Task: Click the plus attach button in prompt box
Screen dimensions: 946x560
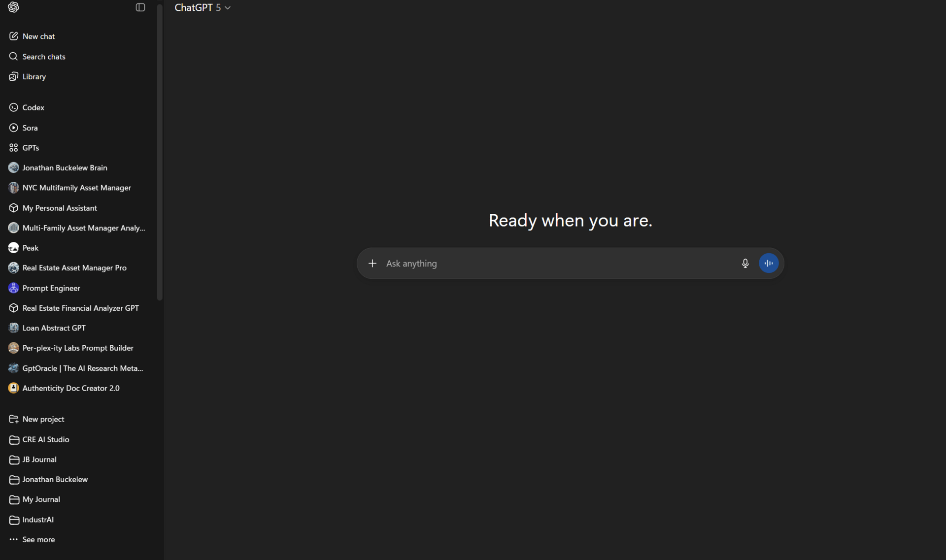Action: pyautogui.click(x=372, y=264)
